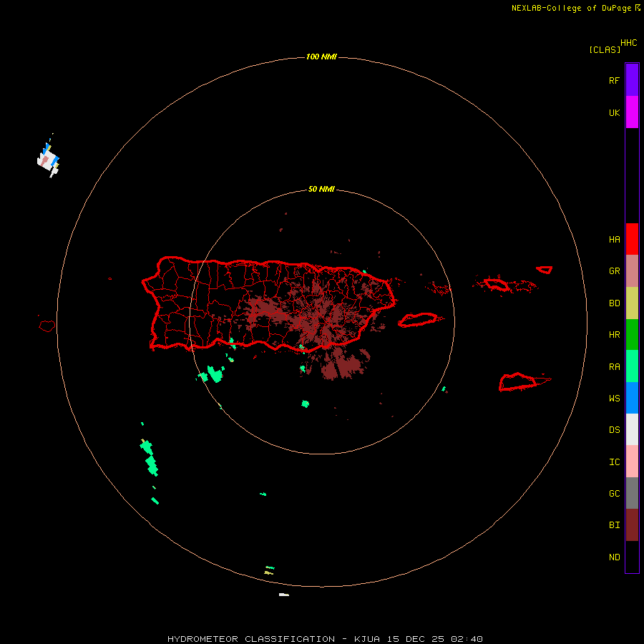Click the HA red legend swatch
Screen dimensions: 644x644
[x=632, y=239]
